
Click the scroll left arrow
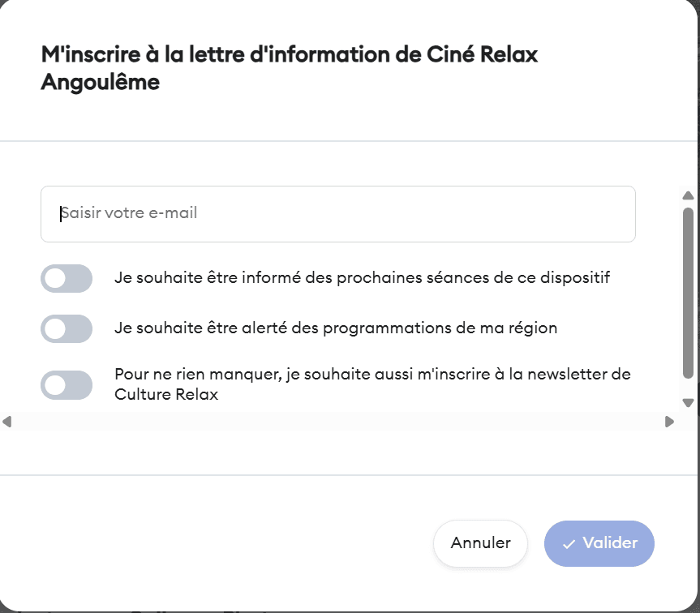click(x=7, y=422)
